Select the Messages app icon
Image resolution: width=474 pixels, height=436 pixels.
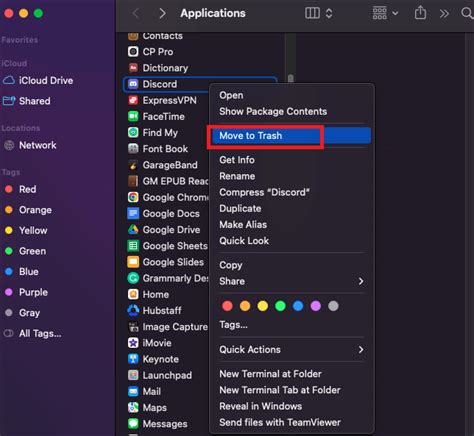tap(133, 424)
